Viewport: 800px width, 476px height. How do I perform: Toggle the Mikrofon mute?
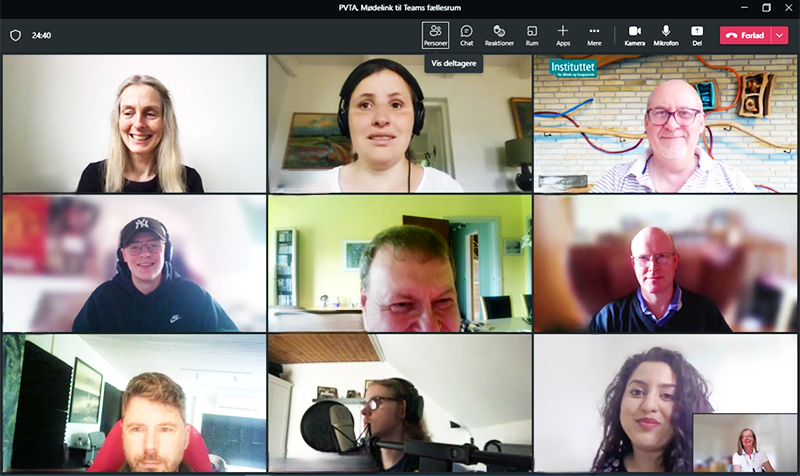666,35
